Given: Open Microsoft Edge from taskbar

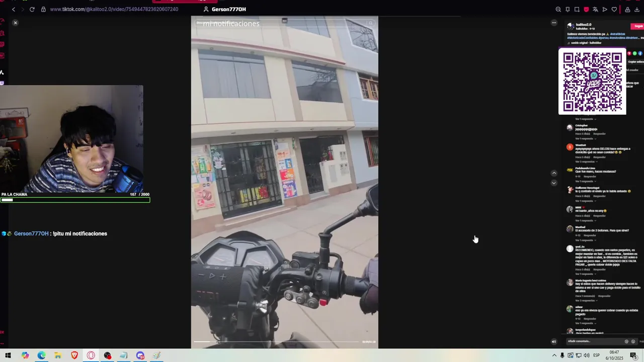Looking at the screenshot, I should coord(41,355).
